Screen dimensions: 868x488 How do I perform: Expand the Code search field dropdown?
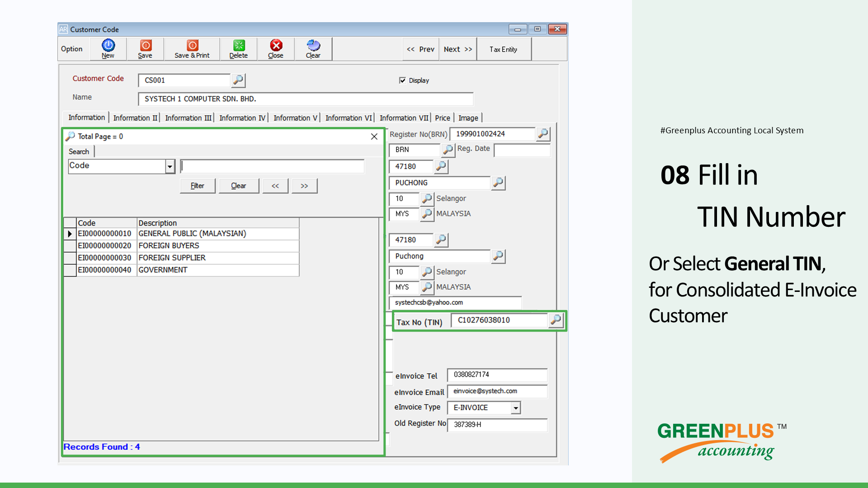click(x=170, y=166)
